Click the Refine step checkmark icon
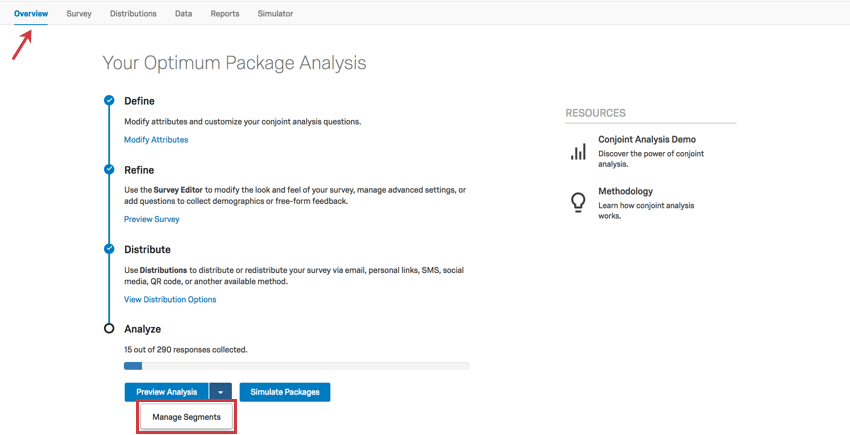The width and height of the screenshot is (850, 435). pyautogui.click(x=109, y=170)
